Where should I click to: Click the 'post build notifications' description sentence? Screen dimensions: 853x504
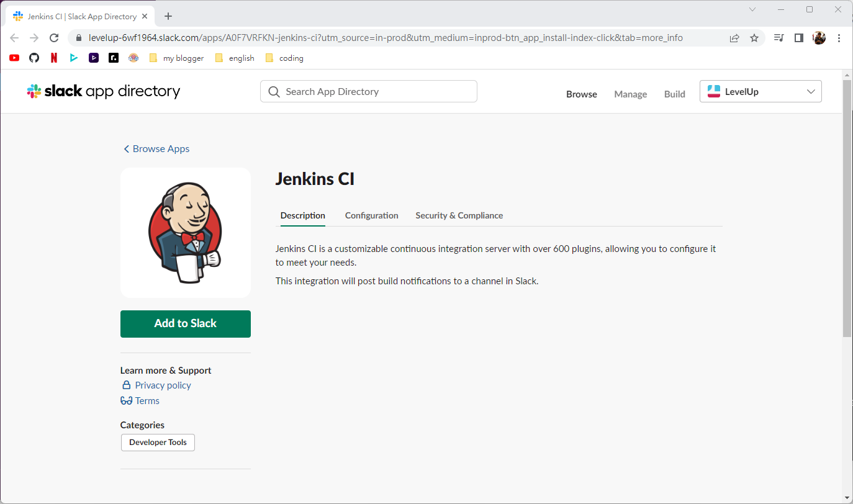pyautogui.click(x=407, y=281)
